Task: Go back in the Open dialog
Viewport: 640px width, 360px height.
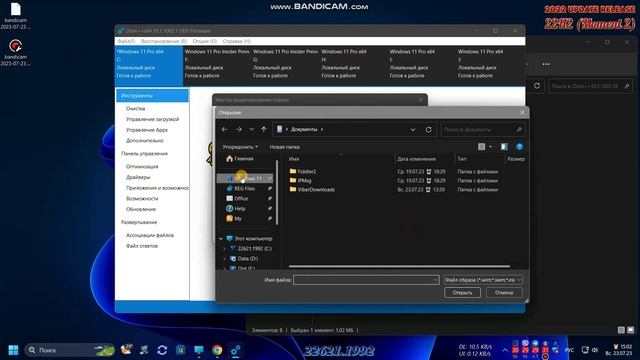Action: 224,129
